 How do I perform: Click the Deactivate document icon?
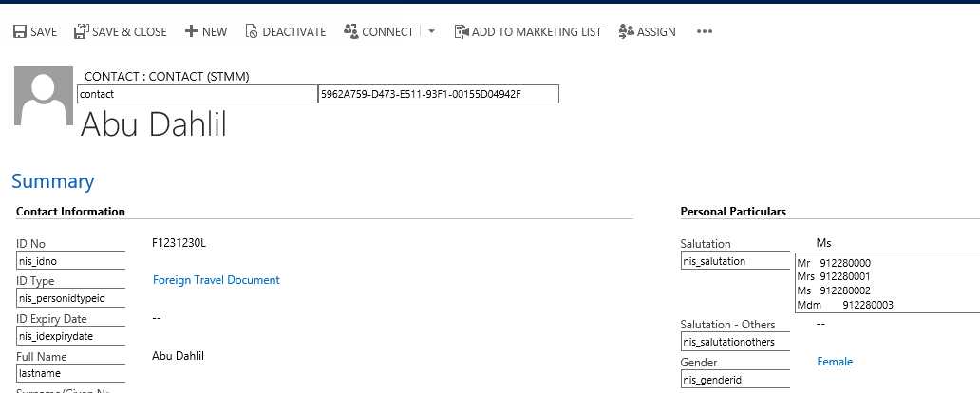(x=252, y=32)
